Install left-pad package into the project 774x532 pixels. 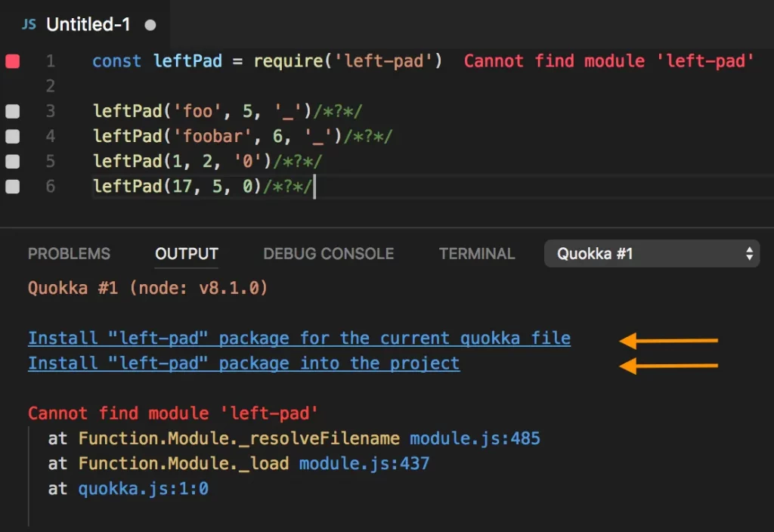click(x=244, y=363)
